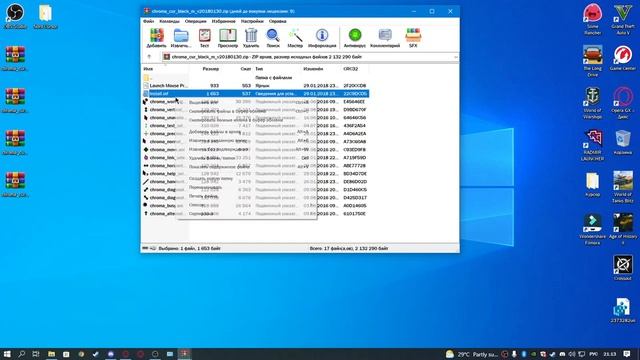Open the Справка menu
The width and height of the screenshot is (640, 360).
278,21
